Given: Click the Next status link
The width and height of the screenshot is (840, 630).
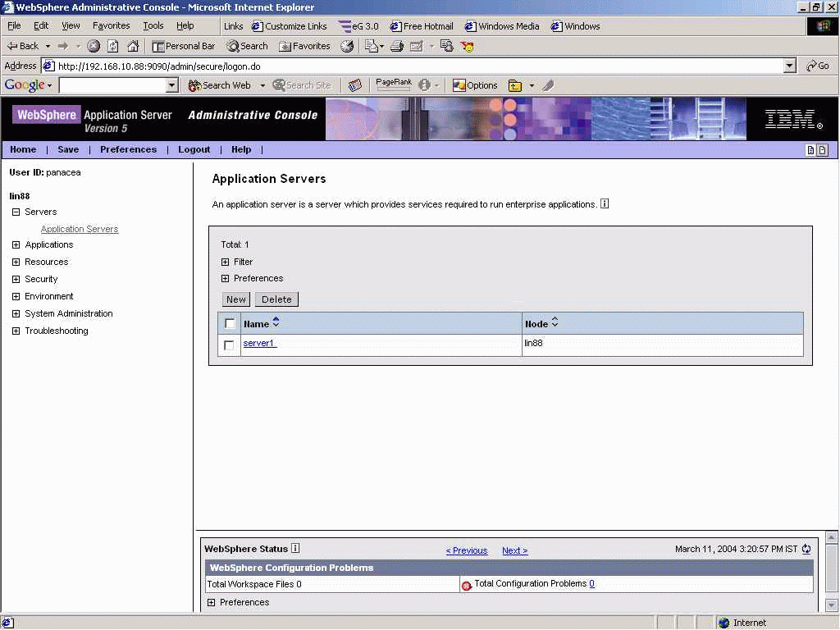Looking at the screenshot, I should (x=515, y=550).
